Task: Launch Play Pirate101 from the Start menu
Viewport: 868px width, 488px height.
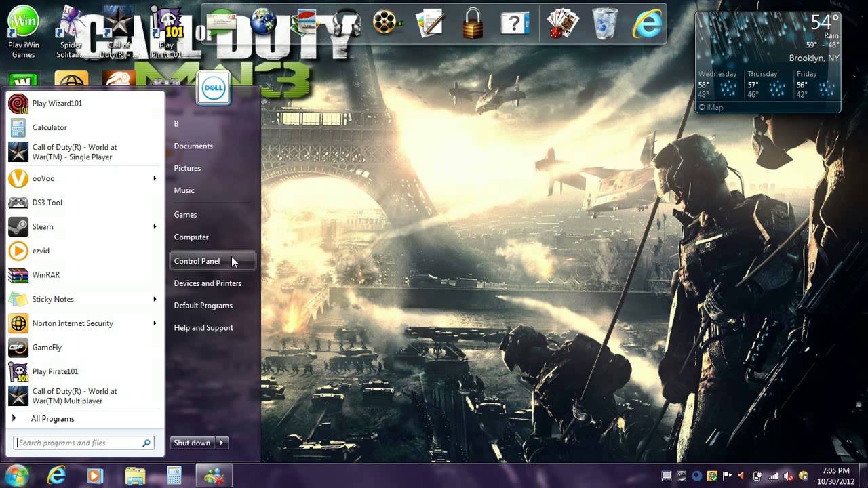Action: [85, 371]
